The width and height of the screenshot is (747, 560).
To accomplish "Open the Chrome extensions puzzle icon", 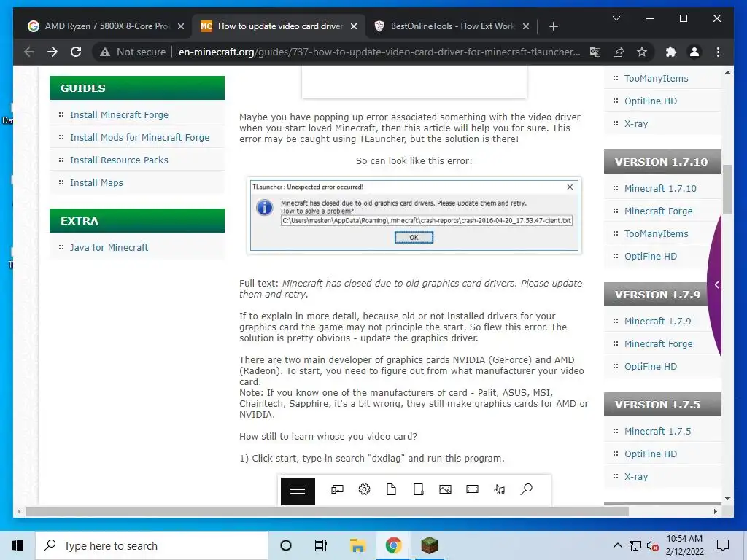I will (x=671, y=52).
